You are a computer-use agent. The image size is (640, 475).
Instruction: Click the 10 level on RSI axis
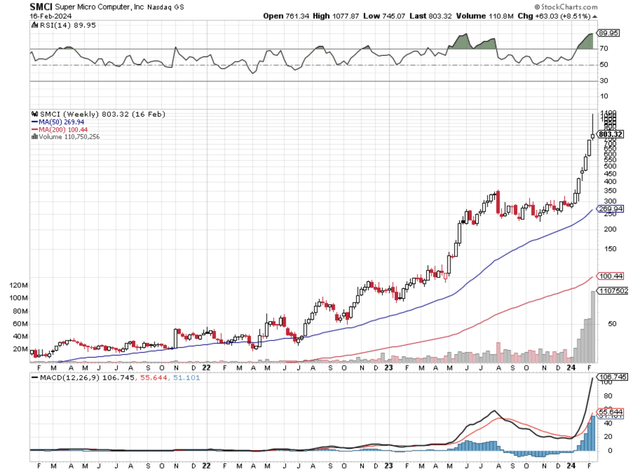(604, 96)
